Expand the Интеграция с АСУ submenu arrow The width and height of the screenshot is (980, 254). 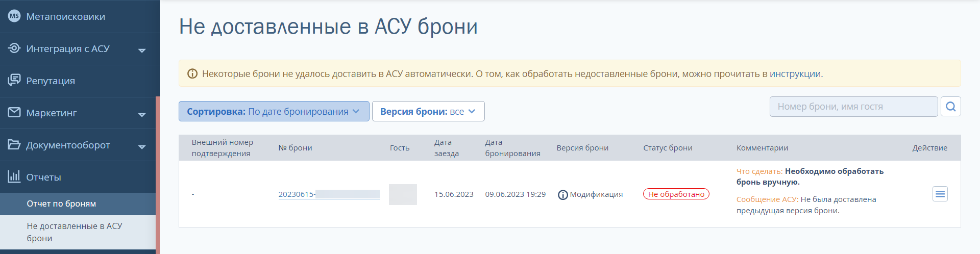142,50
